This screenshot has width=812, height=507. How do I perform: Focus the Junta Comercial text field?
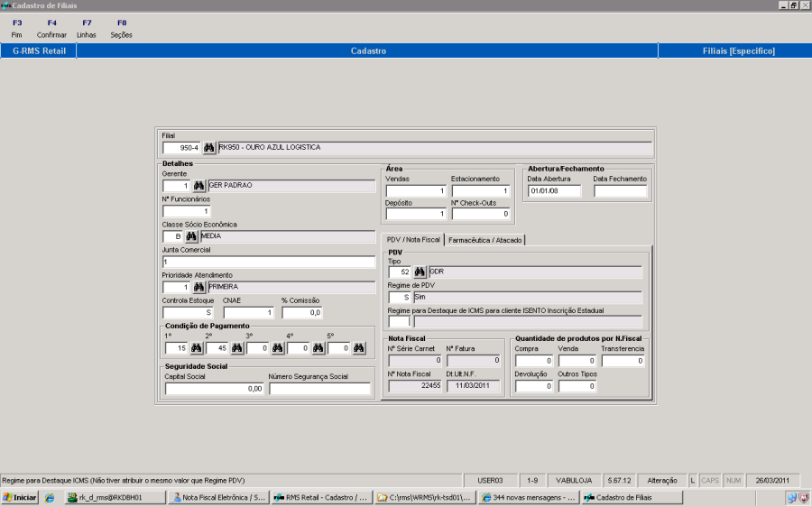click(x=268, y=262)
